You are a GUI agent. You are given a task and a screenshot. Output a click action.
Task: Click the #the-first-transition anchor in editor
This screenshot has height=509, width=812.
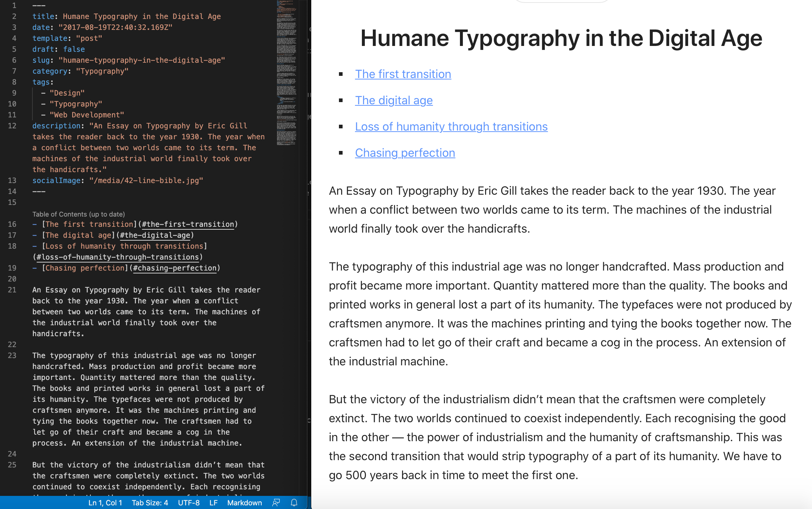click(x=188, y=224)
